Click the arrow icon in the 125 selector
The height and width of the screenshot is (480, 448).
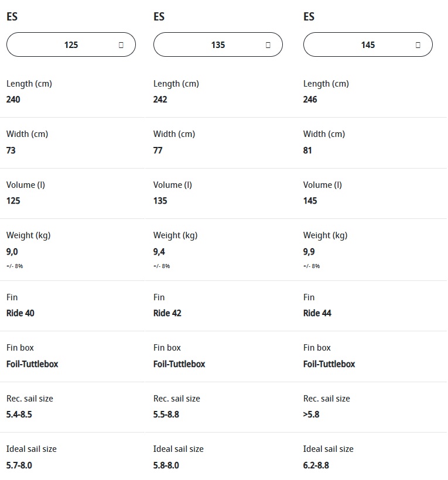tap(121, 45)
